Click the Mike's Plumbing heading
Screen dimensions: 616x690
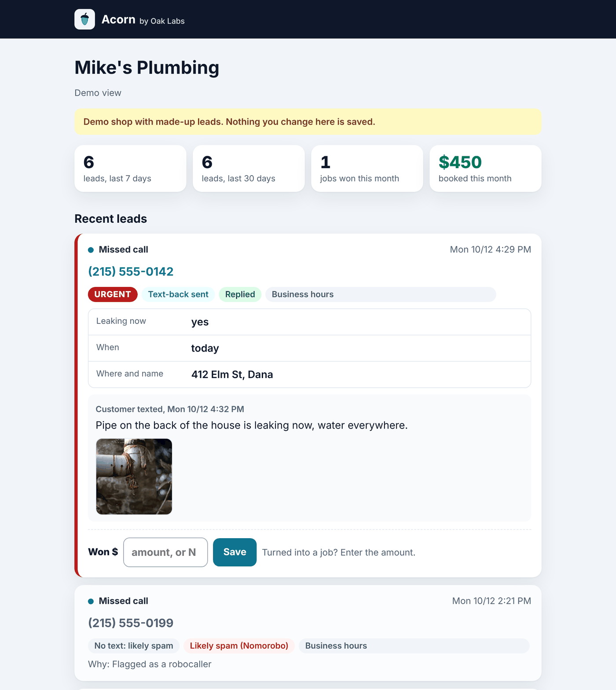[x=147, y=68]
